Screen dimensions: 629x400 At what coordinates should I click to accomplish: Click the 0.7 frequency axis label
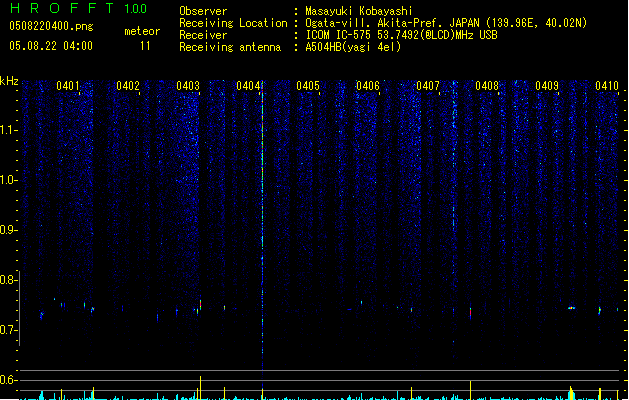point(8,330)
